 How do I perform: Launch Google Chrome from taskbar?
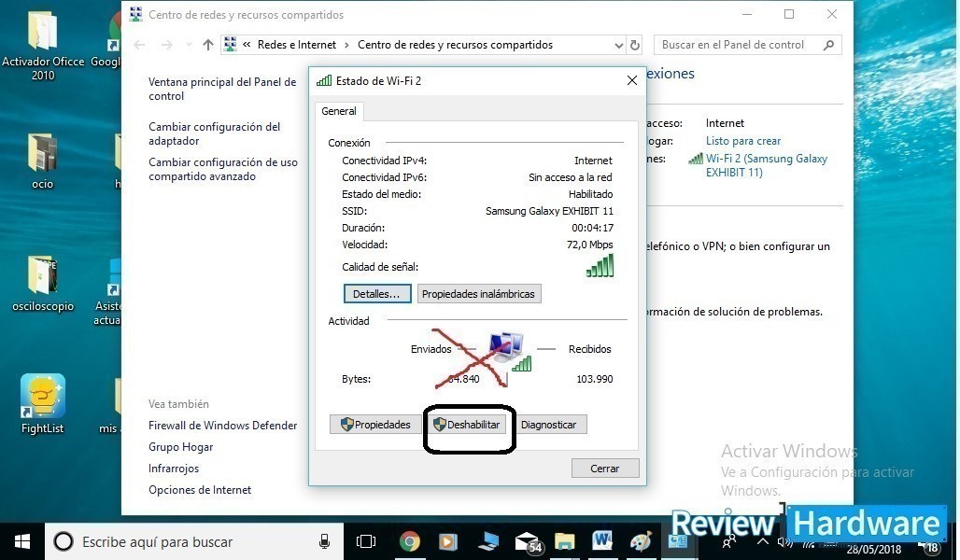coord(410,541)
